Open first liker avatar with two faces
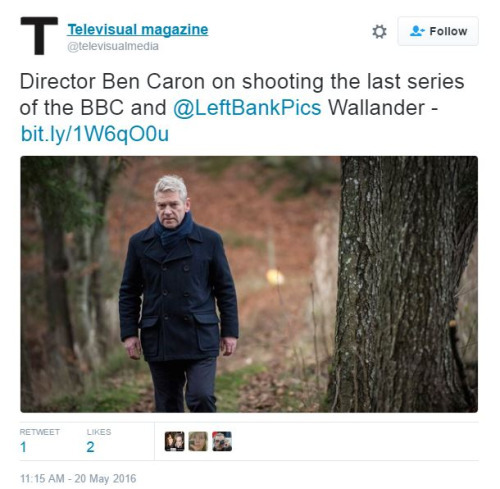Viewport: 500px width, 489px height. pyautogui.click(x=174, y=441)
